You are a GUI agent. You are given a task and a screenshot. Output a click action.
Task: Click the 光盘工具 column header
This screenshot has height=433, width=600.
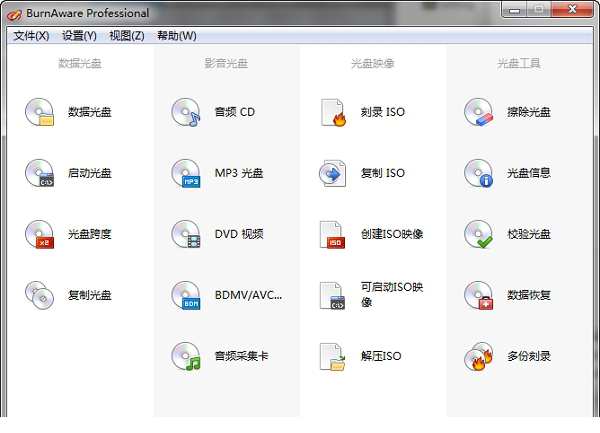coord(519,63)
